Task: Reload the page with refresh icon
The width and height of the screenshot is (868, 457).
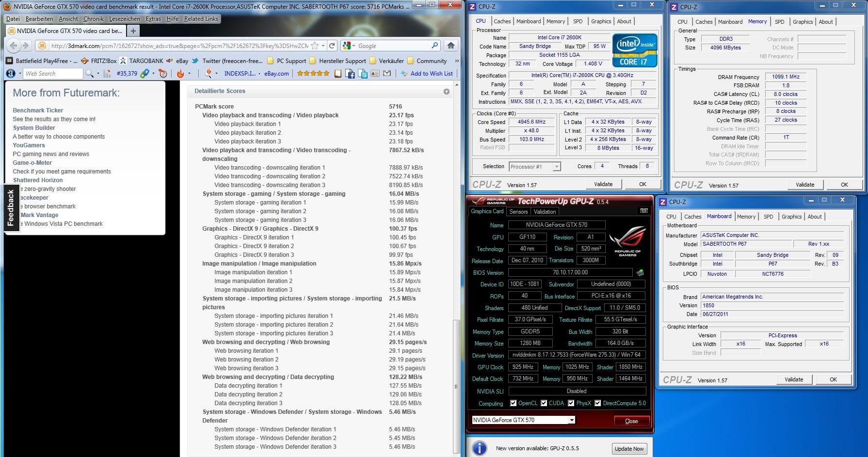Action: click(332, 46)
